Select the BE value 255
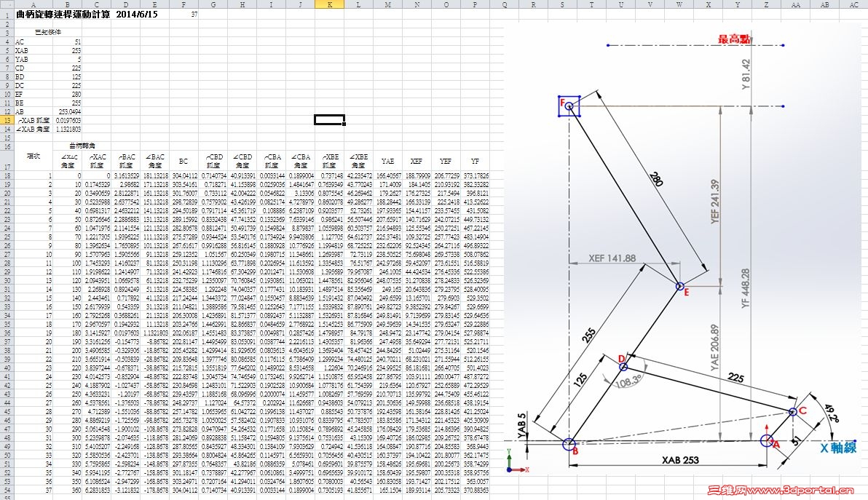This screenshot has width=868, height=500. click(68, 103)
